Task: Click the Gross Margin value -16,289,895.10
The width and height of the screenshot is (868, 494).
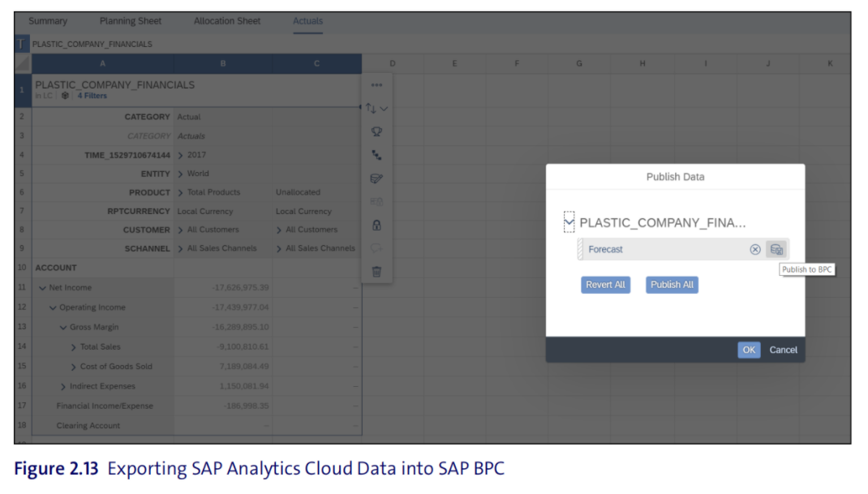Action: (240, 327)
